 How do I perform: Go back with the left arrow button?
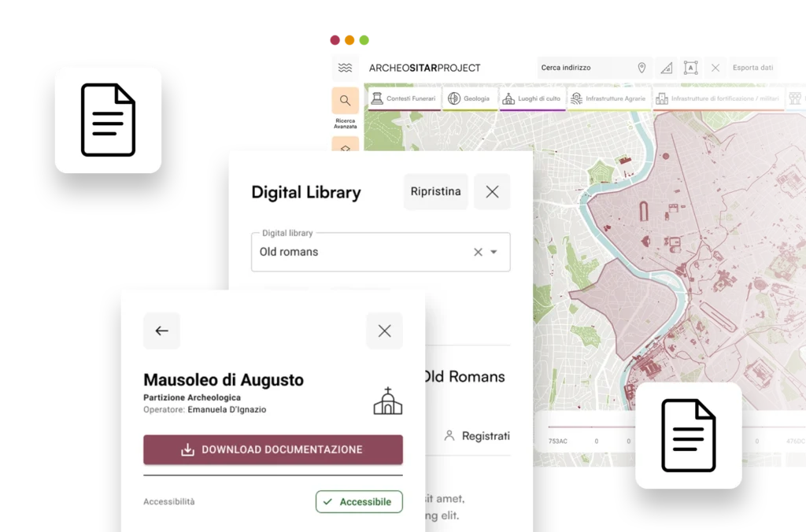pos(161,331)
